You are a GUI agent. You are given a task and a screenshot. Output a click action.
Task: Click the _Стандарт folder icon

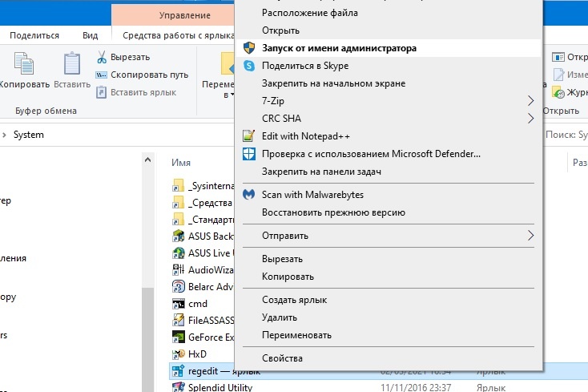pos(178,220)
